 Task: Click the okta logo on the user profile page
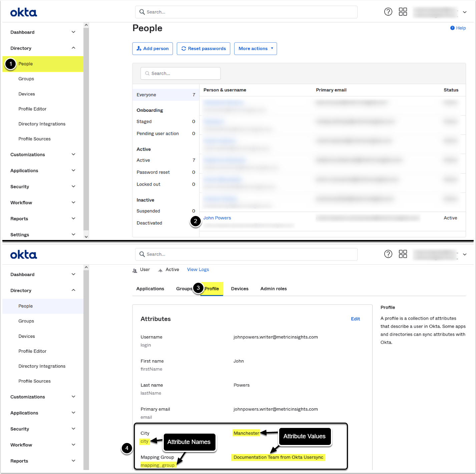click(x=24, y=255)
